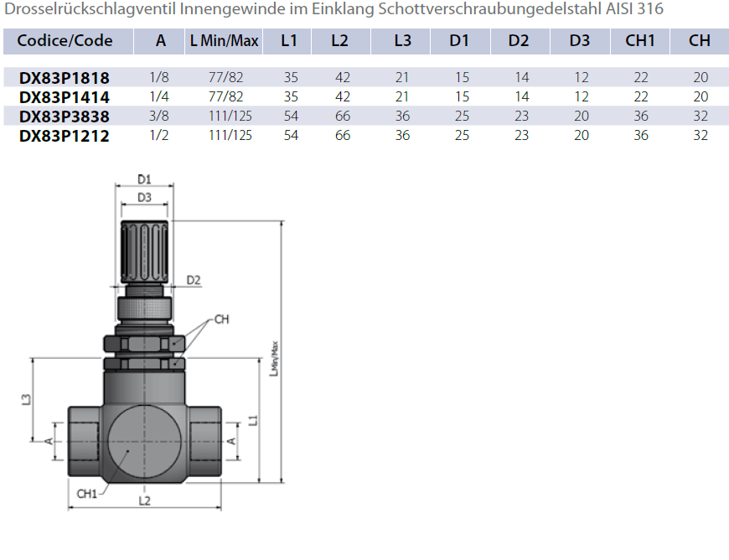Viewport: 729px width, 560px height.
Task: Click the DX83P1818 product code
Action: (65, 78)
